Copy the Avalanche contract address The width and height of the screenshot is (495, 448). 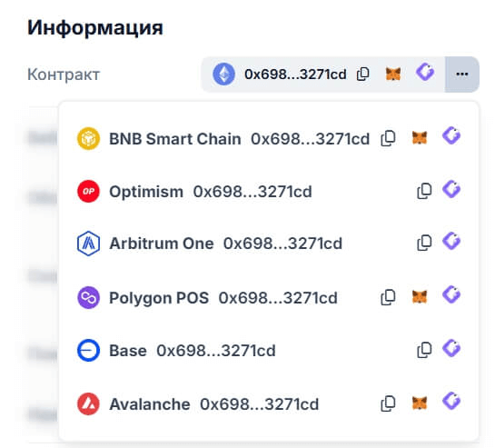pos(388,403)
